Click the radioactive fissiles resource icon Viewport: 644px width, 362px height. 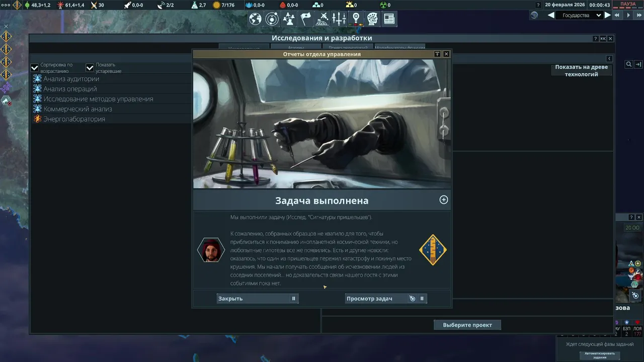click(x=382, y=5)
